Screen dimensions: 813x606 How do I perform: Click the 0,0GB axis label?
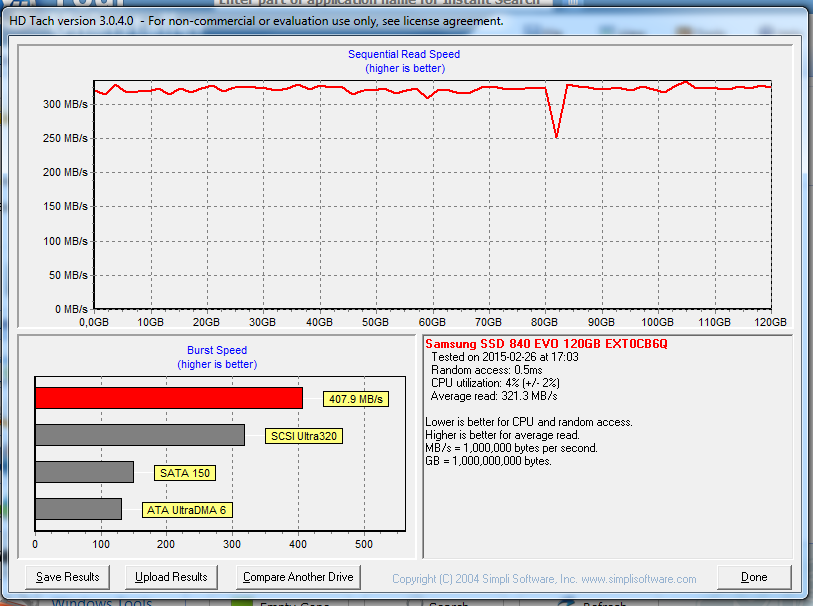coord(94,322)
